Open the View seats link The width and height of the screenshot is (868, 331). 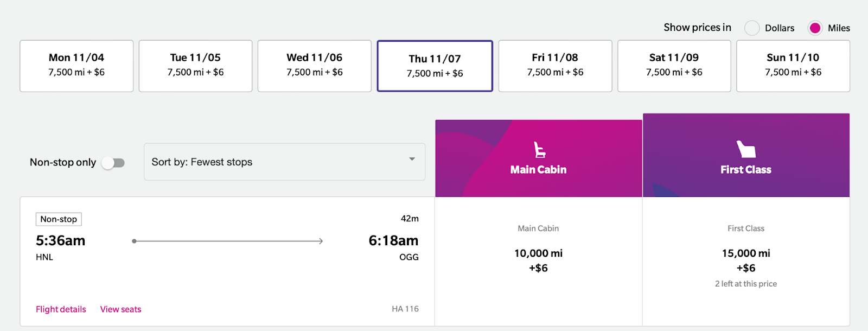click(x=120, y=309)
